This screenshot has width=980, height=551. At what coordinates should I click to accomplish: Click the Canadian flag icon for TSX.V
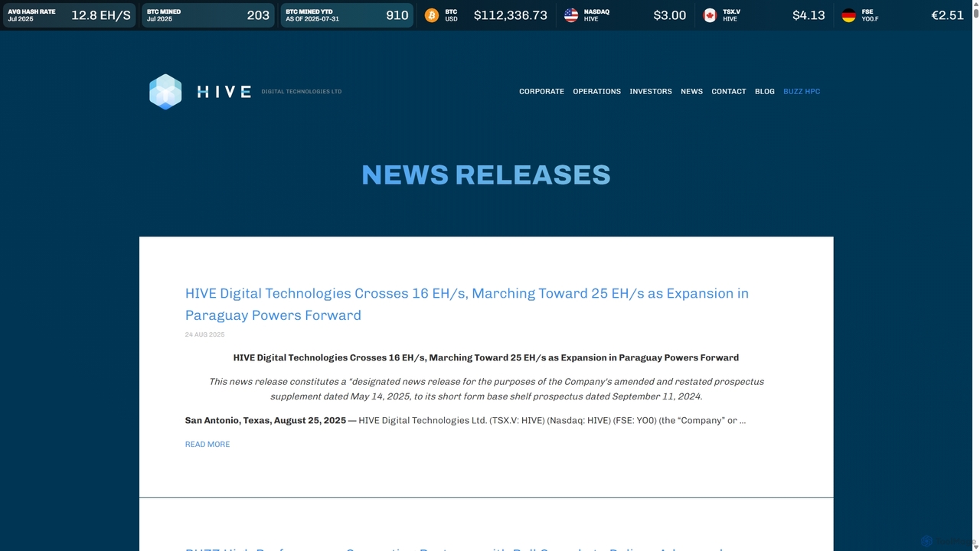click(710, 15)
